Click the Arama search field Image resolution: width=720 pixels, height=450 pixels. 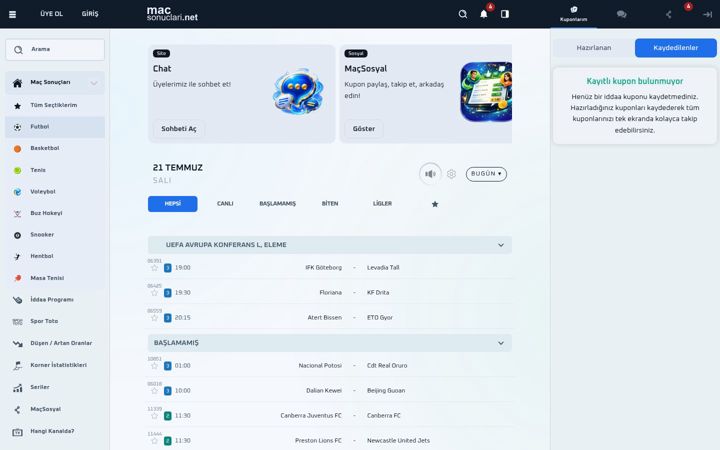[x=55, y=50]
